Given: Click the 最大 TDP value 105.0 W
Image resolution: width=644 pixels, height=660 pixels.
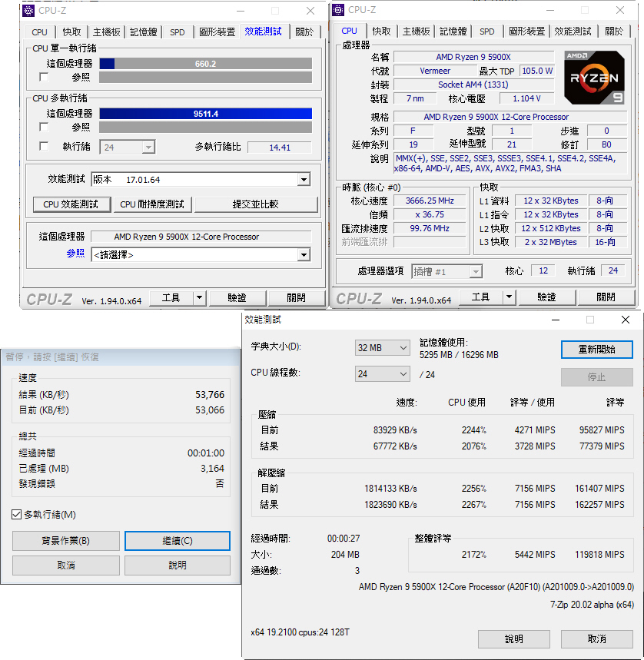Looking at the screenshot, I should click(537, 71).
